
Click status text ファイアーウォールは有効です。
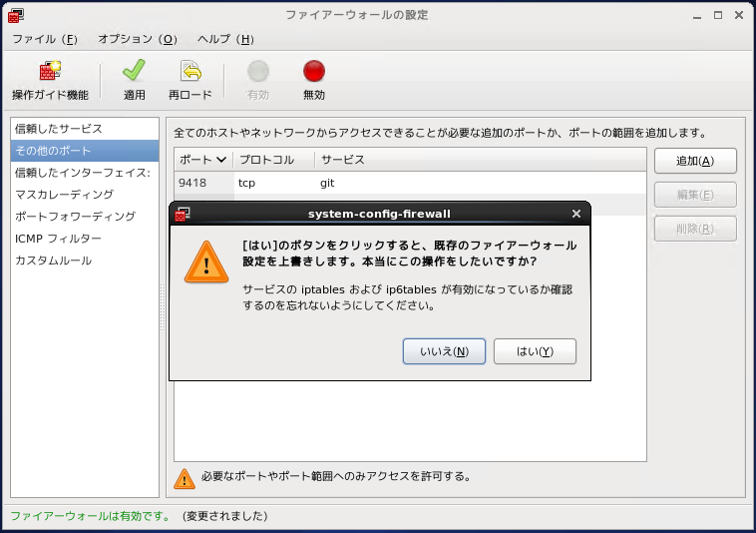tap(91, 516)
